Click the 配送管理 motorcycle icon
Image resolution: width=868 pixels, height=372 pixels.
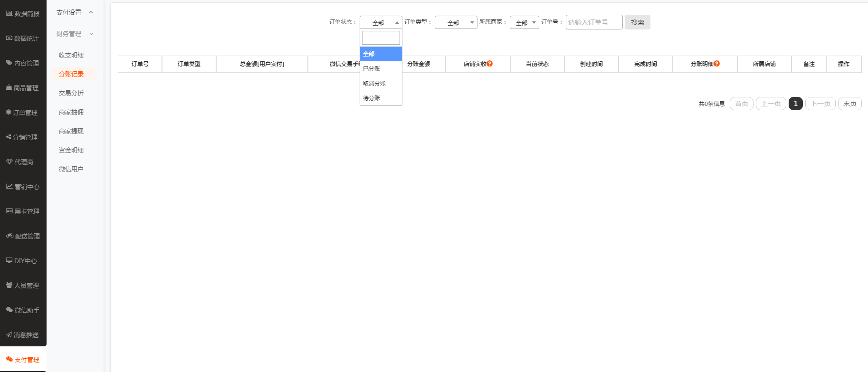[10, 236]
